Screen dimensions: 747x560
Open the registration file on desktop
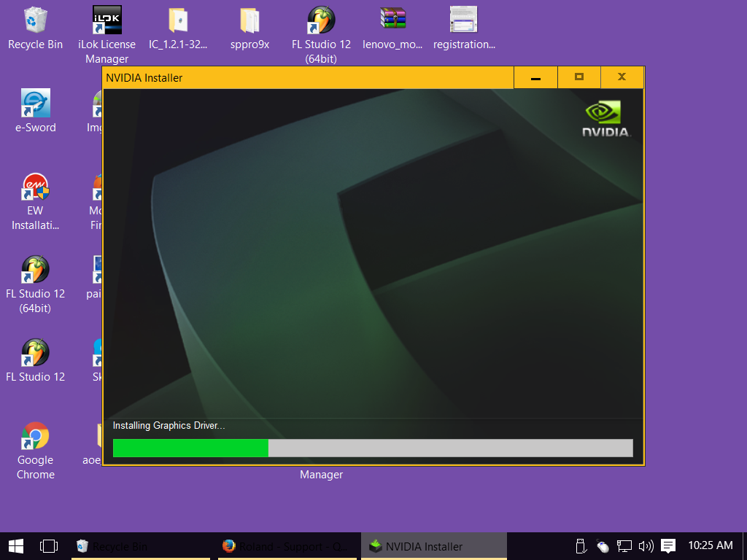(x=464, y=28)
